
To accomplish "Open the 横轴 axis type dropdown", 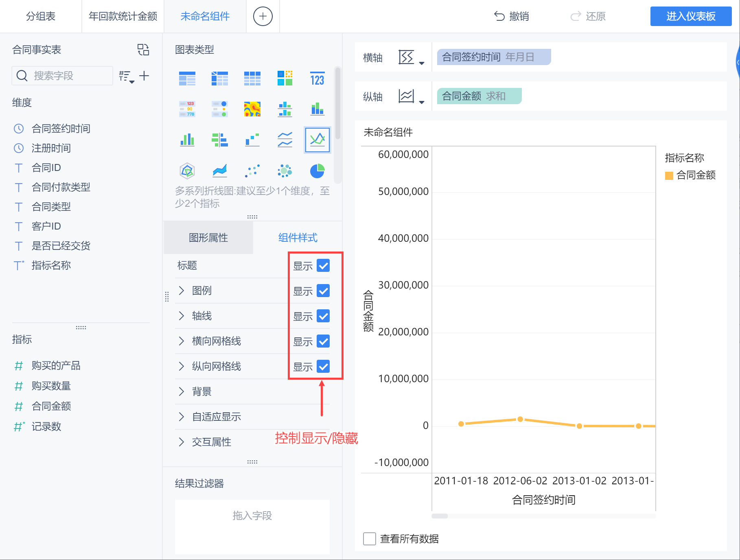I will pyautogui.click(x=412, y=57).
